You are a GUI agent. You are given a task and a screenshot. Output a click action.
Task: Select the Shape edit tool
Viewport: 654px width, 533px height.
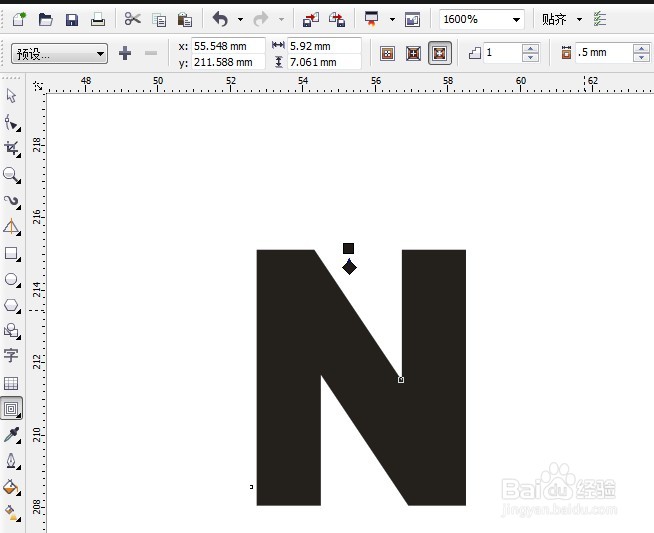(12, 123)
